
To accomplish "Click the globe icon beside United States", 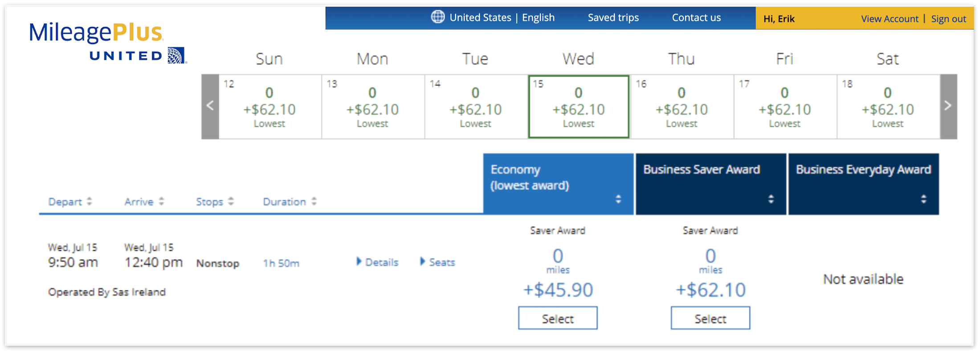I will click(x=437, y=17).
